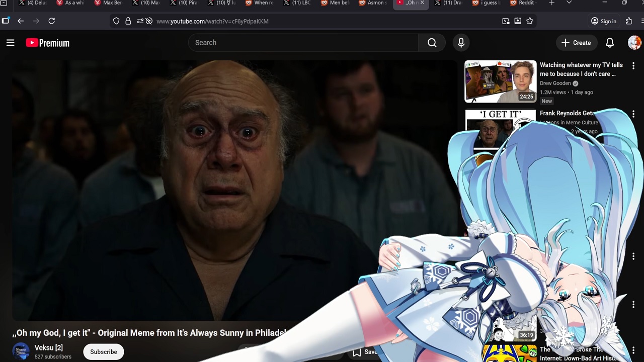Image resolution: width=644 pixels, height=362 pixels.
Task: Save the video to a playlist
Action: click(x=365, y=352)
